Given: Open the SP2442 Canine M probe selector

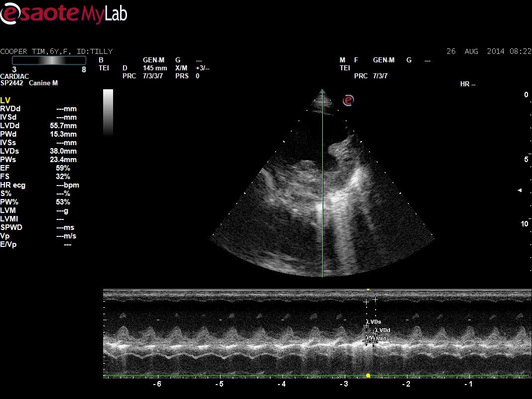Looking at the screenshot, I should pyautogui.click(x=29, y=83).
